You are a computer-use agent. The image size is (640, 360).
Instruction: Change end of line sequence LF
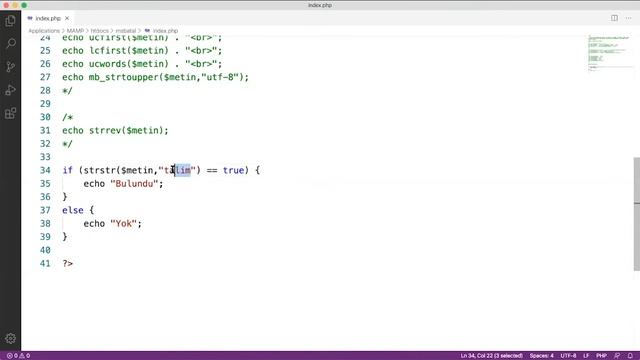point(586,356)
